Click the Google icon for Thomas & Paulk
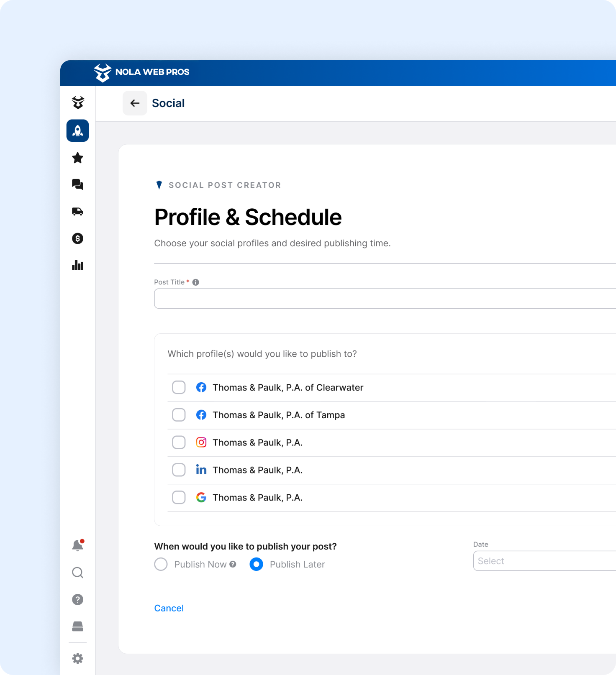 pyautogui.click(x=201, y=497)
